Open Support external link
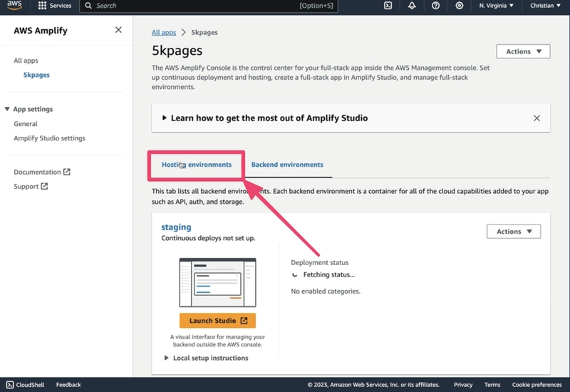 point(31,186)
